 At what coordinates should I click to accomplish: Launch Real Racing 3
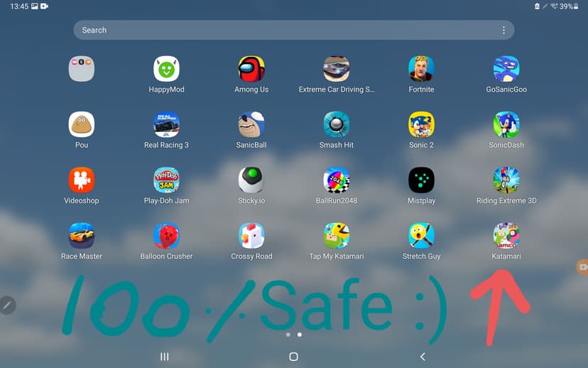point(166,124)
